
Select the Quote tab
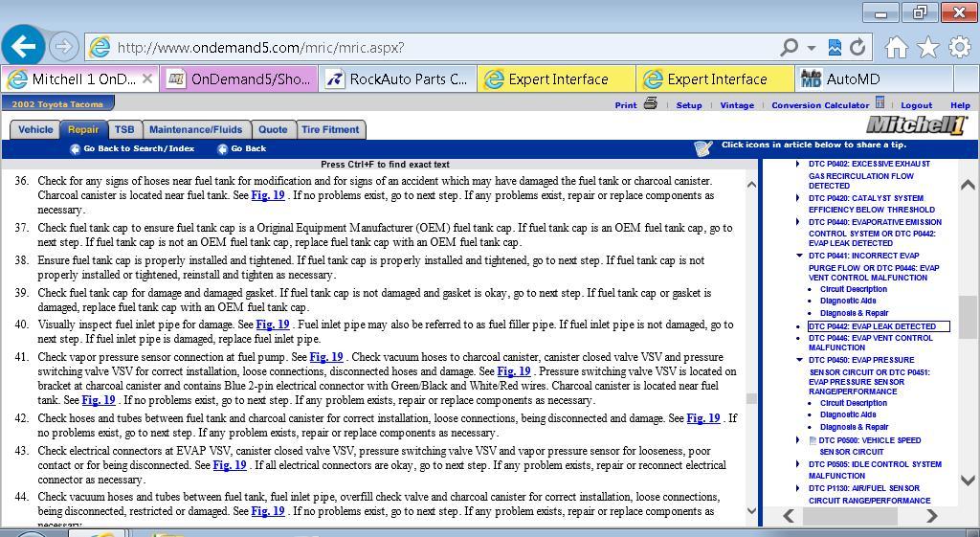tap(273, 129)
